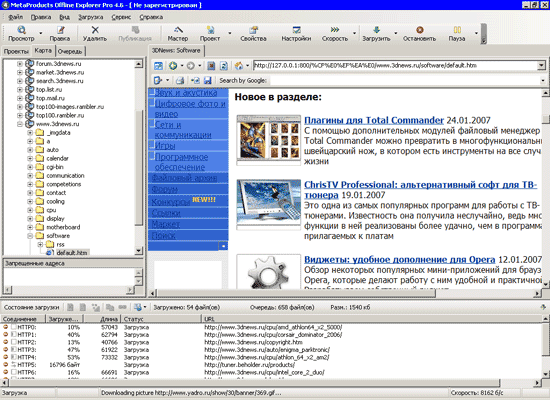Expand the rss folder node

(40, 244)
